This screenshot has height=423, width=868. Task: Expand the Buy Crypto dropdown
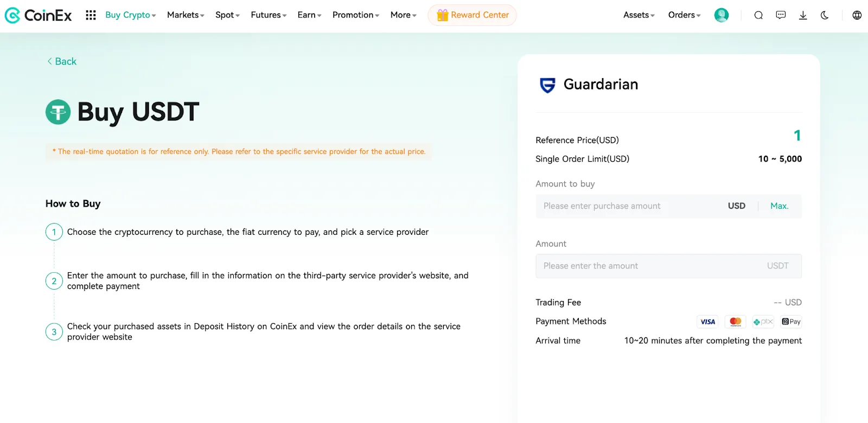[131, 15]
